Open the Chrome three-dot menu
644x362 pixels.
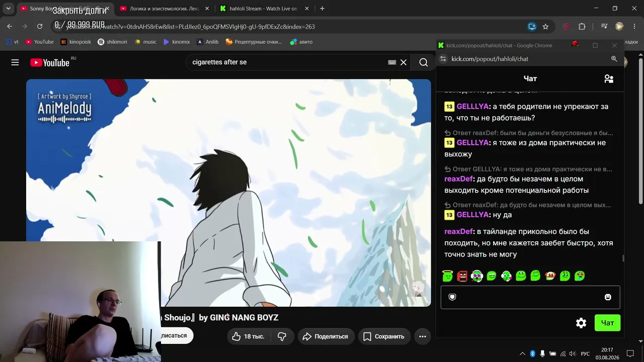(x=634, y=27)
